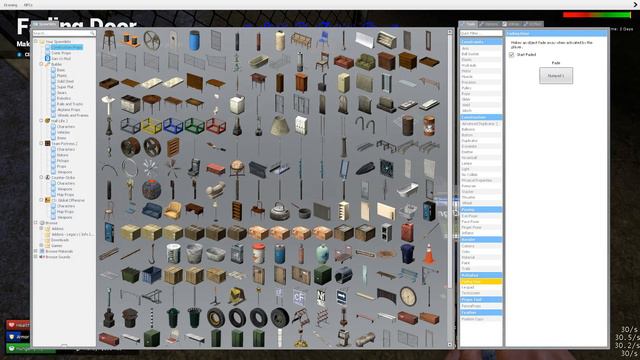Spawn the blue plastic chair prop
This screenshot has width=640, height=360.
[x=322, y=41]
